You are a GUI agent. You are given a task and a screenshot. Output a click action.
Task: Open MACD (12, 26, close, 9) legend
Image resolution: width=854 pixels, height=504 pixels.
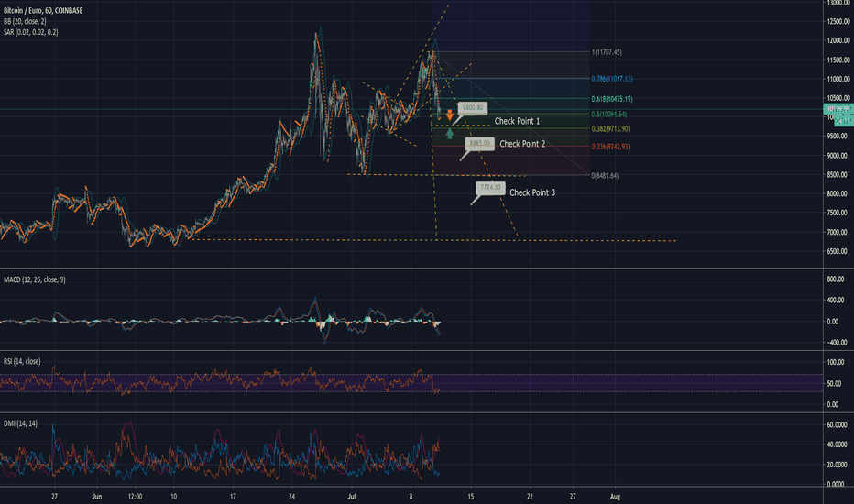[34, 279]
